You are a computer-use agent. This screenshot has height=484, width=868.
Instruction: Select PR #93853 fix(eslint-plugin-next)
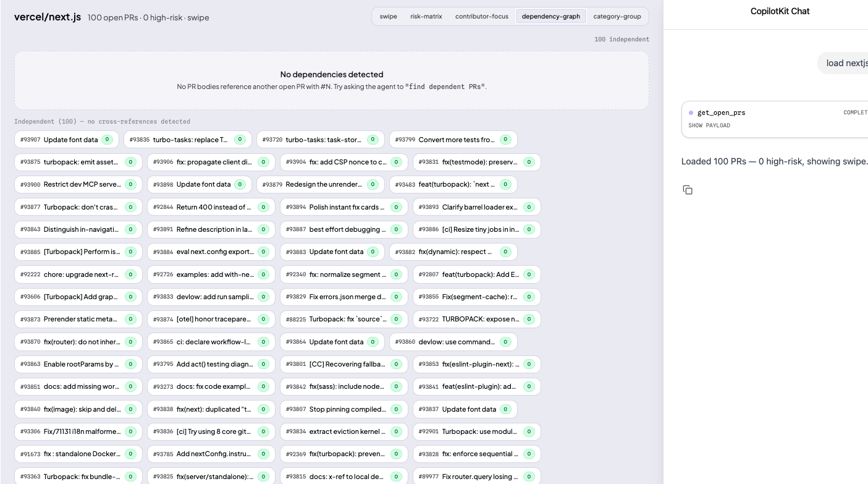point(477,364)
